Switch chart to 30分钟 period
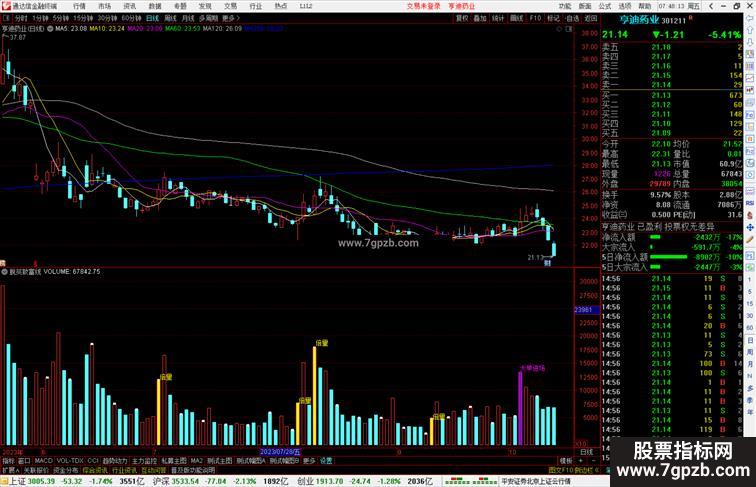This screenshot has height=487, width=756. (x=107, y=18)
